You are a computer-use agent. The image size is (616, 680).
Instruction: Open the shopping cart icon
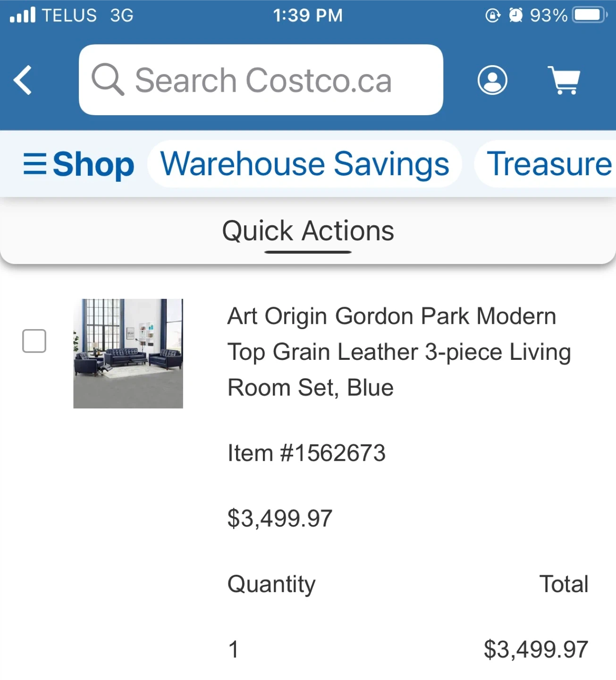[564, 80]
